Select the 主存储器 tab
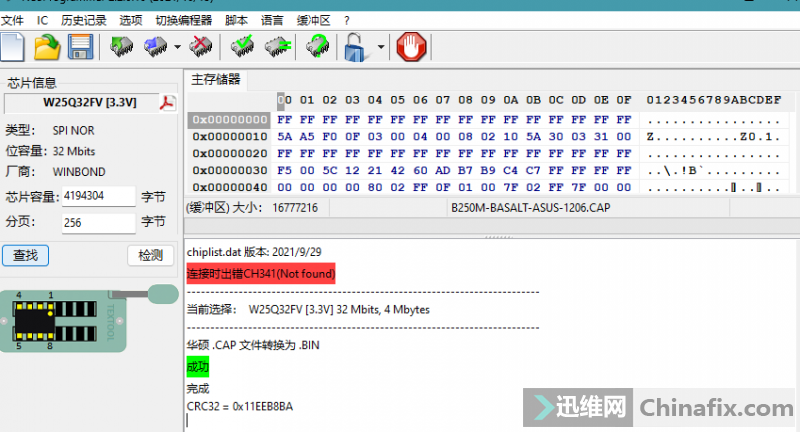Screen dimensions: 800x432 point(215,80)
